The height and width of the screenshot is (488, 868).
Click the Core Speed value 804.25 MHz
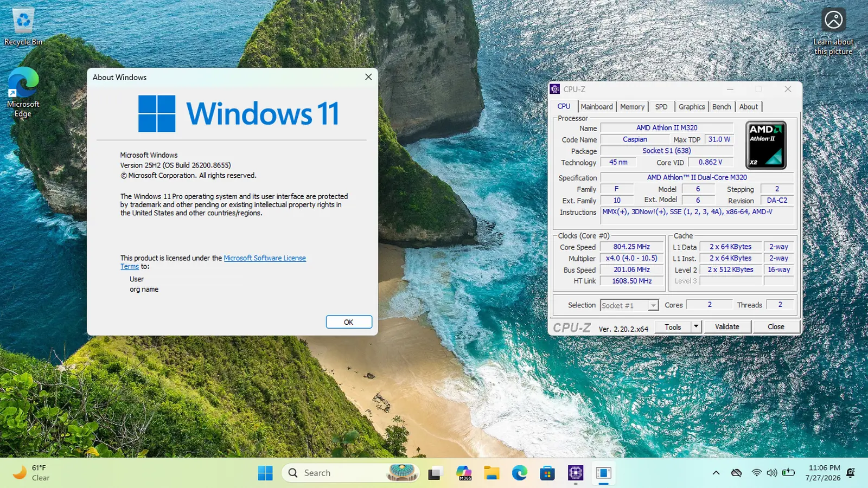631,247
